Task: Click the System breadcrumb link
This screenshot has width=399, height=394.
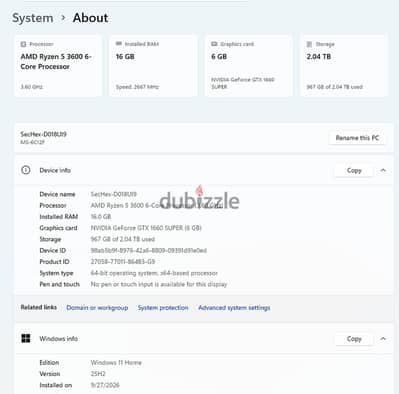Action: (x=33, y=18)
